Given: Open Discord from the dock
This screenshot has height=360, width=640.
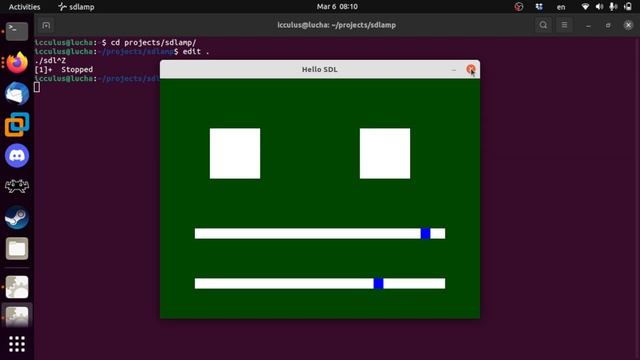Looking at the screenshot, I should click(17, 156).
